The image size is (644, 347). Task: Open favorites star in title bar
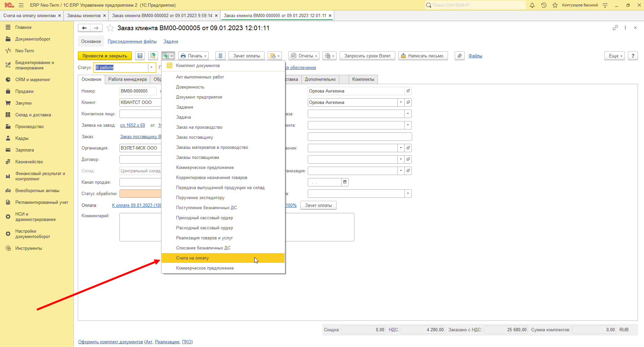click(x=555, y=5)
